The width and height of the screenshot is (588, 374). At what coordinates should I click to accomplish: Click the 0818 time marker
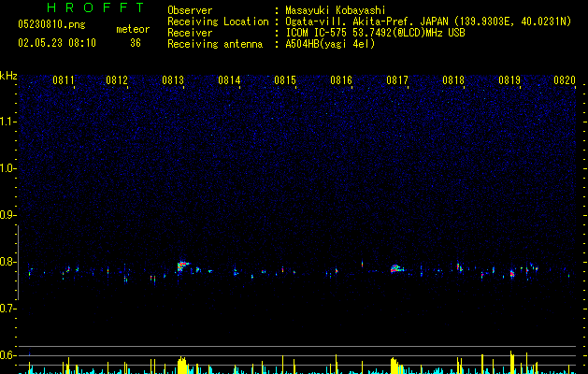[x=453, y=80]
